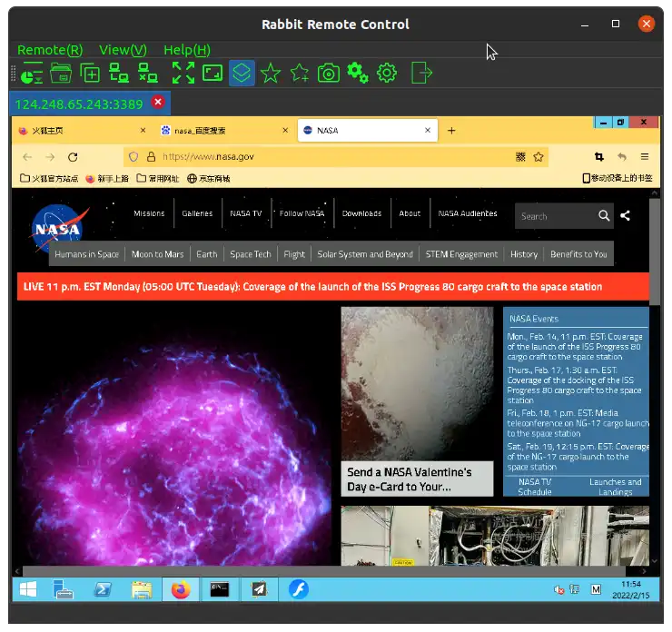Open the Humans in Space topic
This screenshot has width=672, height=632.
pyautogui.click(x=86, y=254)
